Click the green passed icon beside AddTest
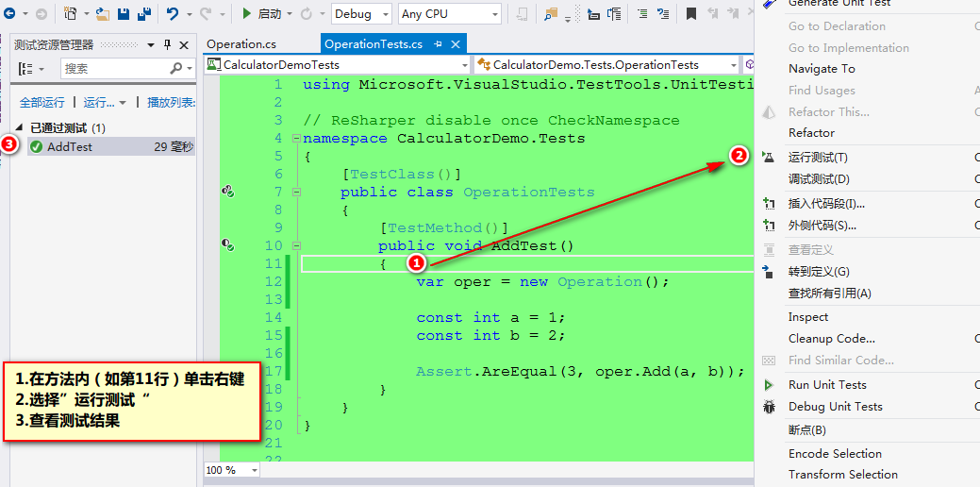Screen dimensions: 980x487 tap(36, 147)
